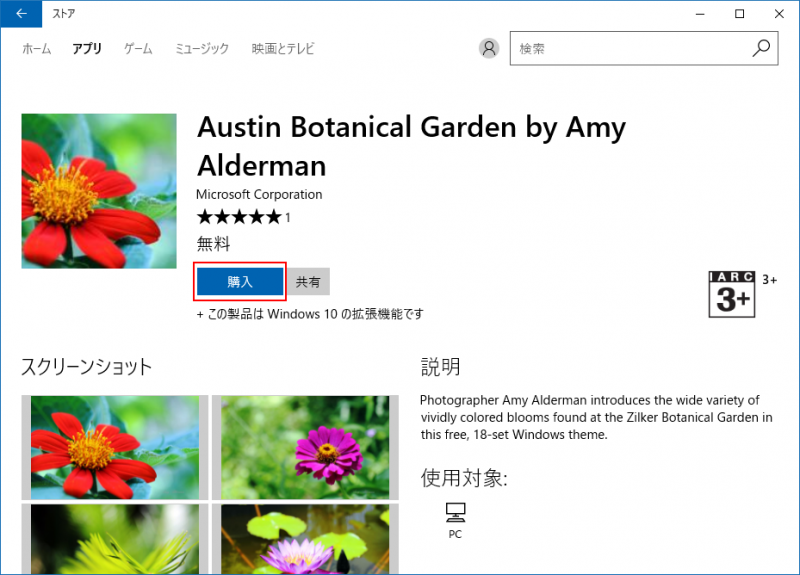800x575 pixels.
Task: Click the red flower app logo image
Action: (x=99, y=191)
